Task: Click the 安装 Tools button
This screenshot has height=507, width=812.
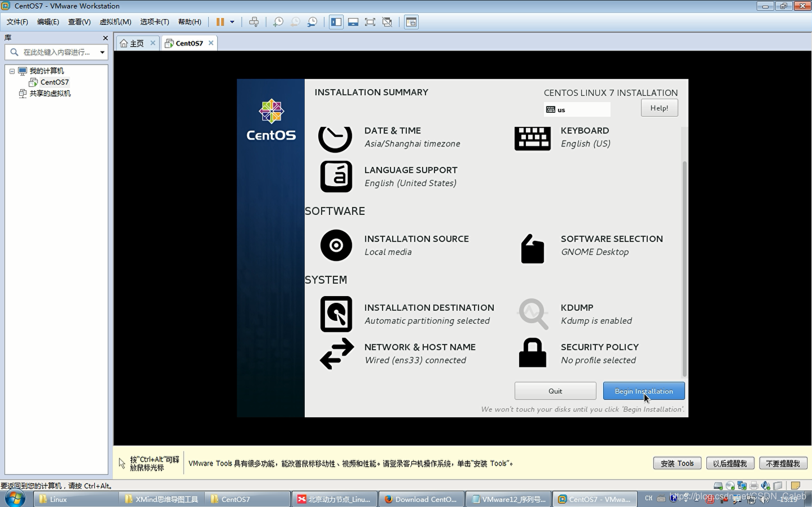Action: [677, 463]
